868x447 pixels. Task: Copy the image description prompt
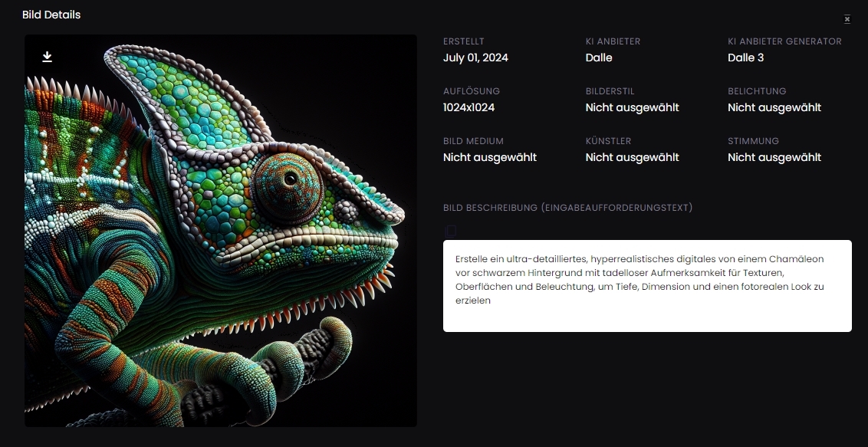(451, 231)
